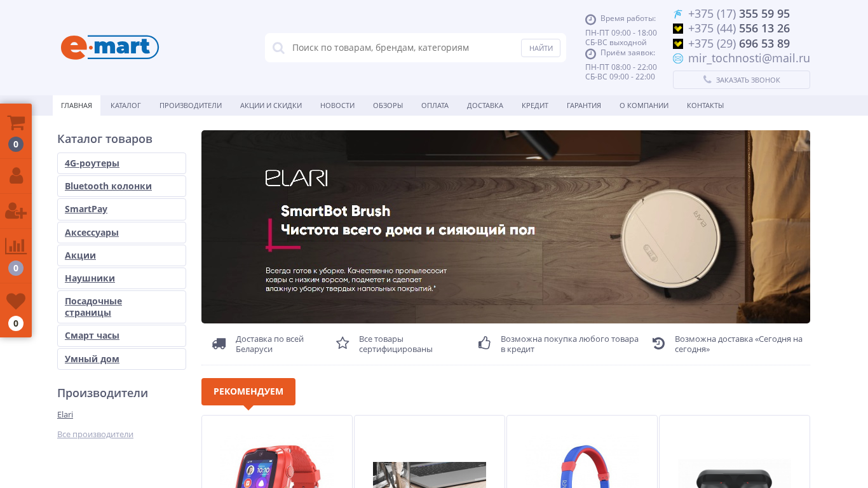Viewport: 868px width, 488px height.
Task: Open favorites heart icon in sidebar
Action: 16,301
